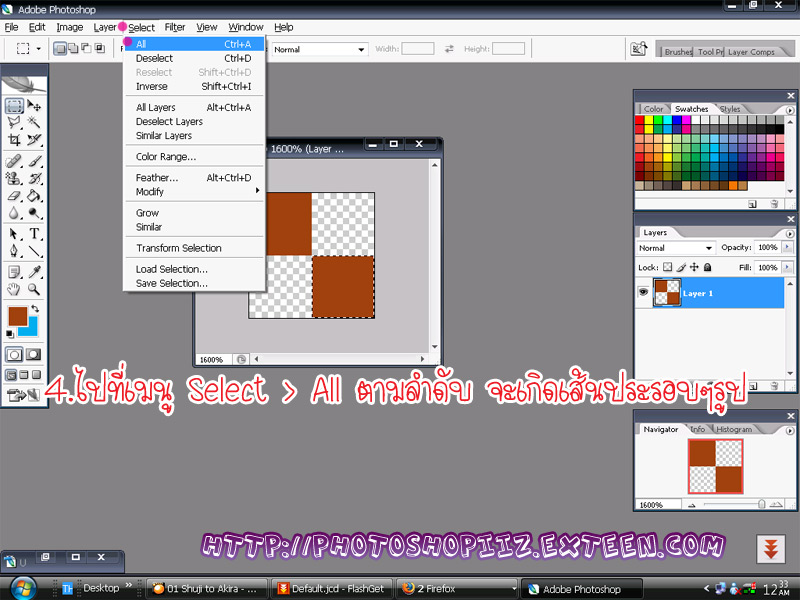Select the Type tool

pos(34,234)
